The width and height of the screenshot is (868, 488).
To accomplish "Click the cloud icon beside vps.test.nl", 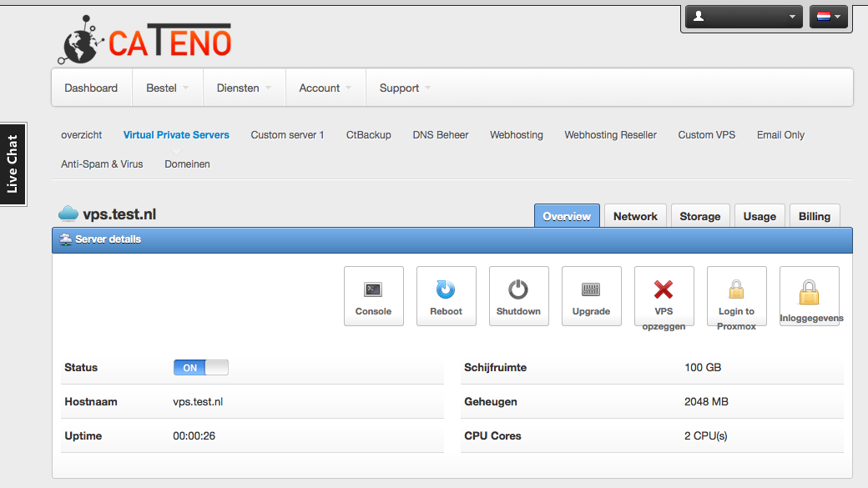I will pos(68,214).
